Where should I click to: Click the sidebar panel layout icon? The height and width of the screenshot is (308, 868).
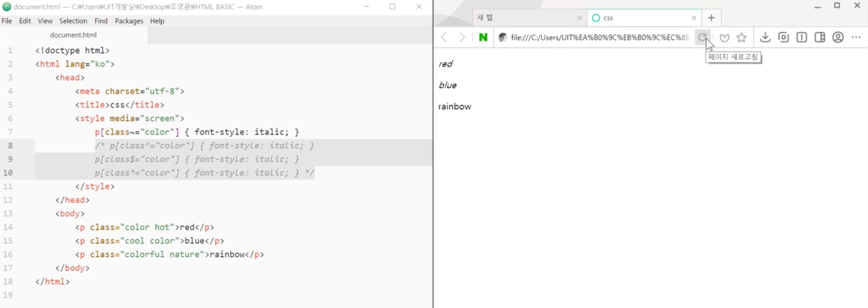[x=819, y=37]
